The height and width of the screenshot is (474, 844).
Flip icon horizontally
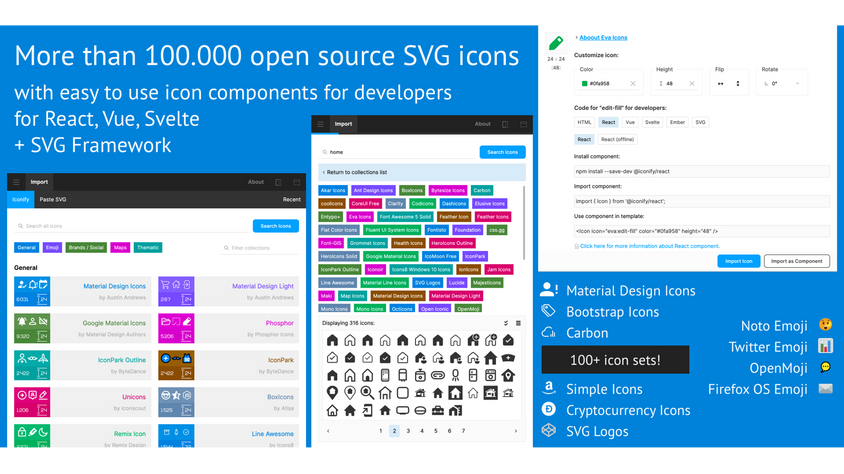tap(721, 83)
